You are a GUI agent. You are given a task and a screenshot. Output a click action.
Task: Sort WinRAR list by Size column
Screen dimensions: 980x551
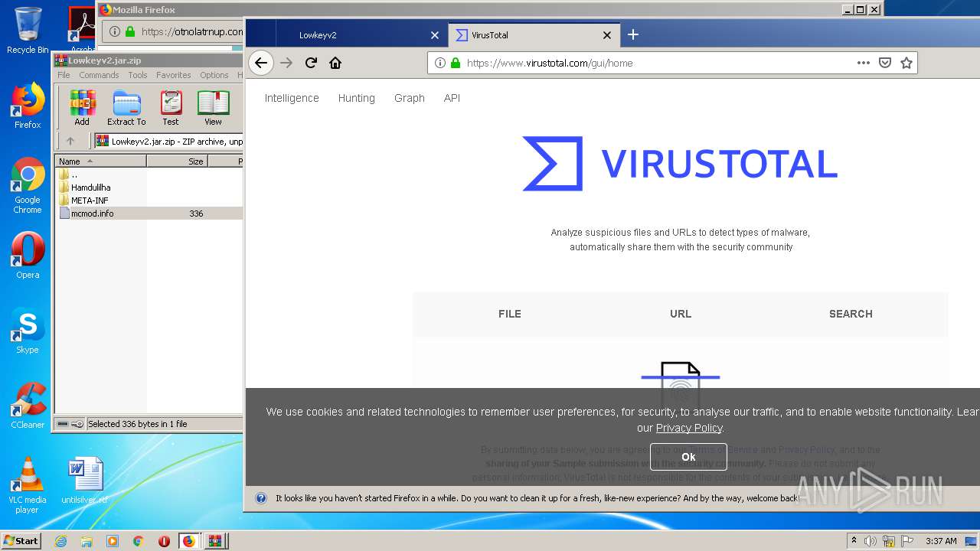[x=177, y=161]
